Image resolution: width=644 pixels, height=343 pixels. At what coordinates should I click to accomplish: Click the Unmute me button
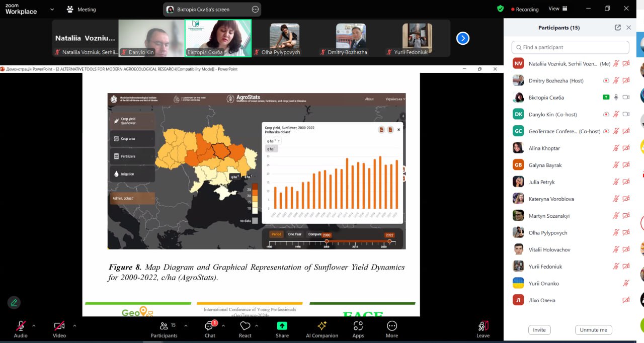[x=594, y=330]
